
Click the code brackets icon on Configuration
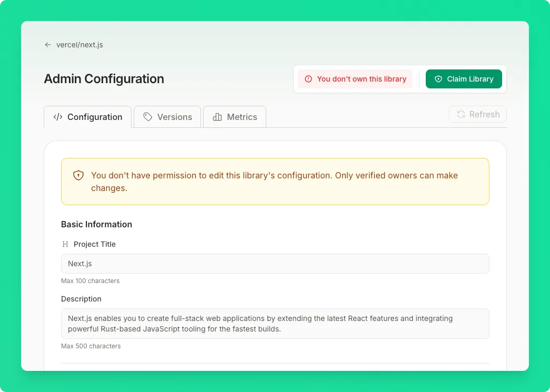click(58, 117)
